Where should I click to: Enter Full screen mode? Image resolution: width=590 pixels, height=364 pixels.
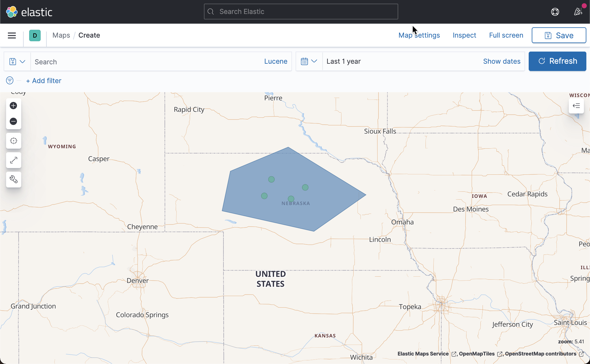click(506, 35)
